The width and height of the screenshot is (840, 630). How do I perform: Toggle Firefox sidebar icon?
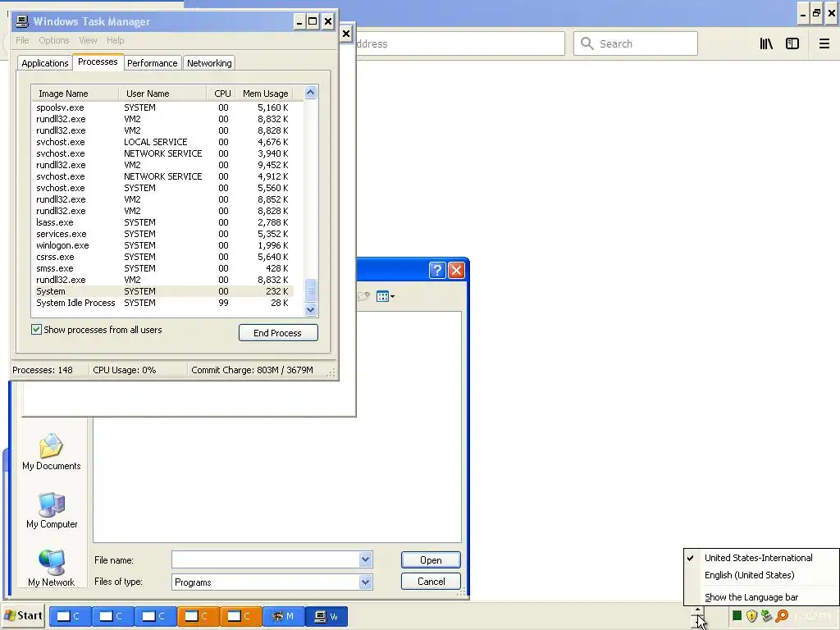pyautogui.click(x=792, y=44)
